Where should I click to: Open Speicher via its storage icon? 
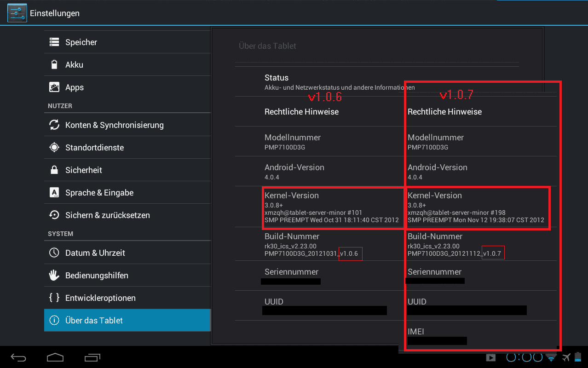point(54,42)
